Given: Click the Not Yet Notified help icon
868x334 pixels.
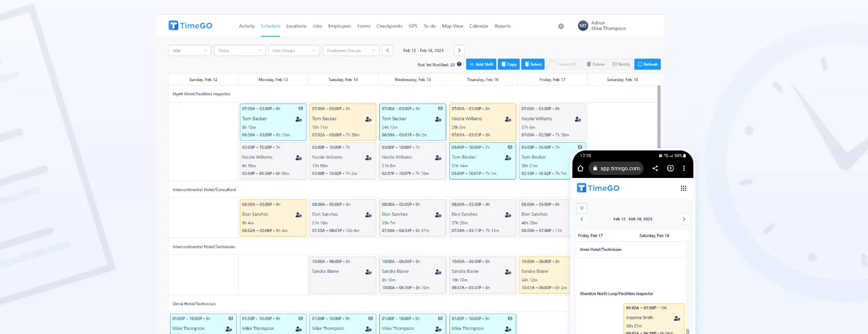Looking at the screenshot, I should (459, 64).
